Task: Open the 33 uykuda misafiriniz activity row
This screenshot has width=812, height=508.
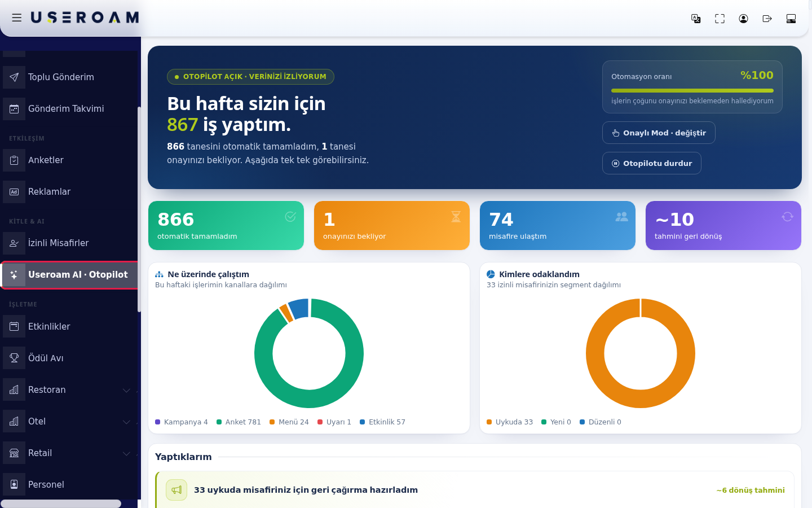Action: (475, 490)
